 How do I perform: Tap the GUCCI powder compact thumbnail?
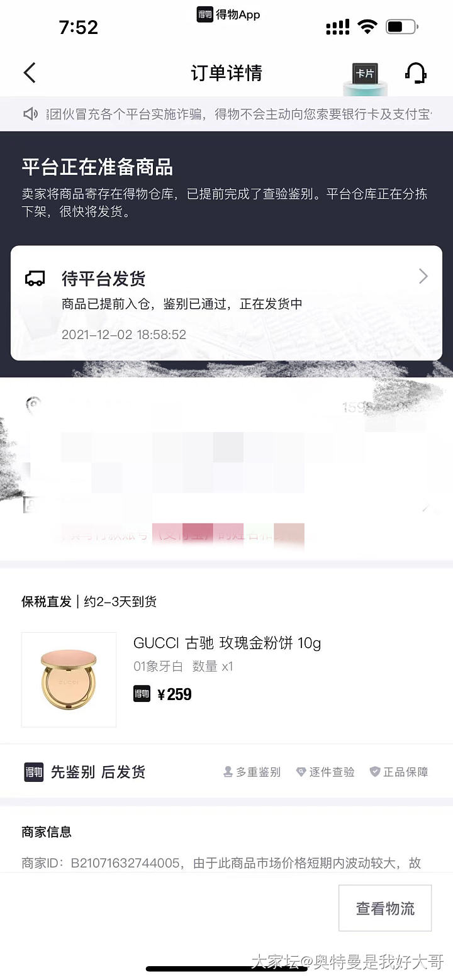69,680
